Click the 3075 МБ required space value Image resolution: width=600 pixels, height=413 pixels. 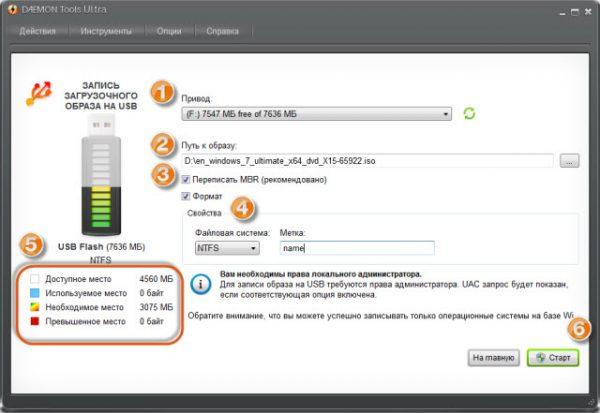(156, 307)
